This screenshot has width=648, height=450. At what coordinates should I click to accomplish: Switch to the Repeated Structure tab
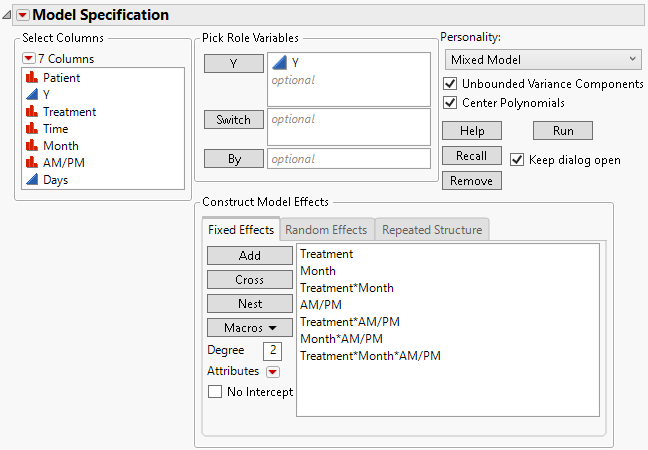tap(432, 230)
